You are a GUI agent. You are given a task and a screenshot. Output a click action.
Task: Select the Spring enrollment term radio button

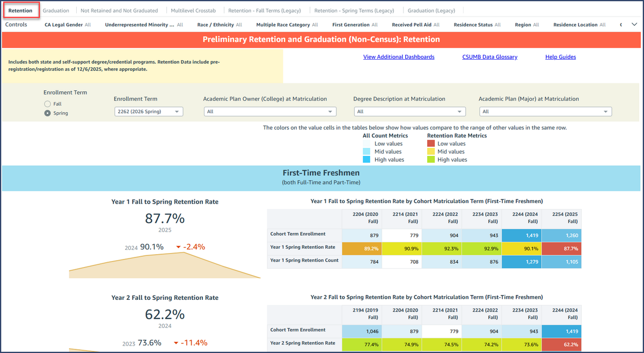point(47,113)
